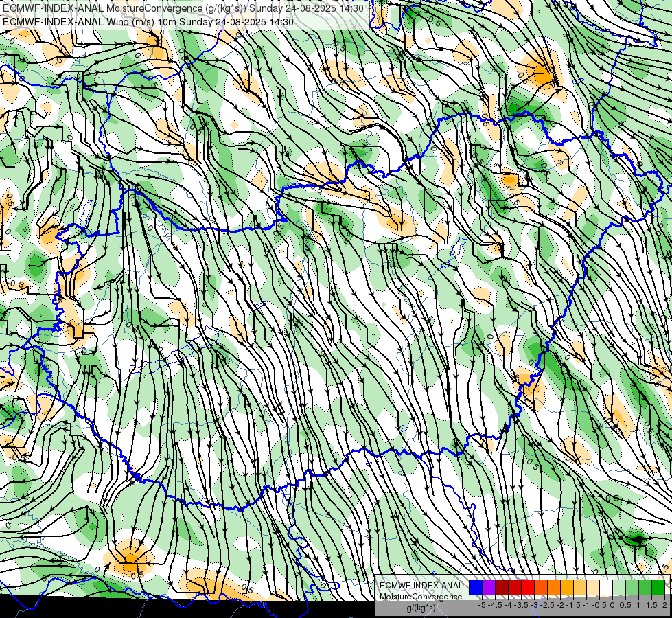Click the MoistureConvergence title line at top
Viewport: 672px width, 618px height.
pos(183,8)
